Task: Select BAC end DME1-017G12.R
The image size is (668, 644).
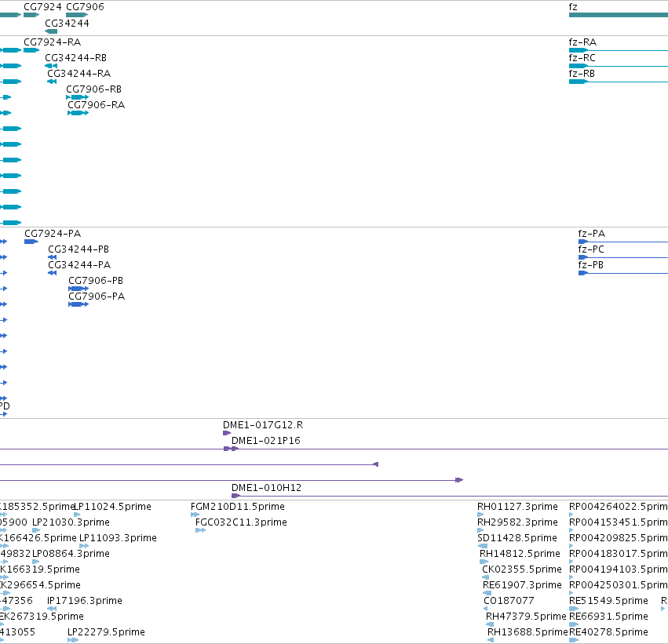Action: pos(263,425)
